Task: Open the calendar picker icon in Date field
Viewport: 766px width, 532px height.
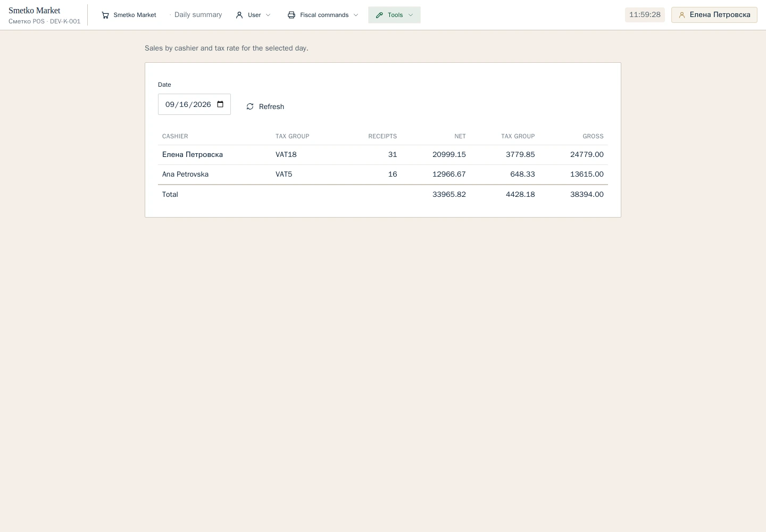Action: point(220,104)
